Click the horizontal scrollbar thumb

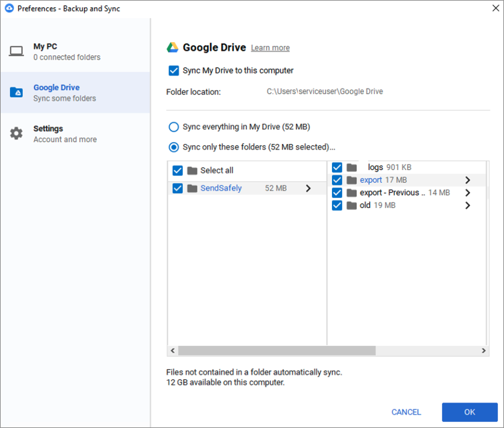[x=277, y=351]
